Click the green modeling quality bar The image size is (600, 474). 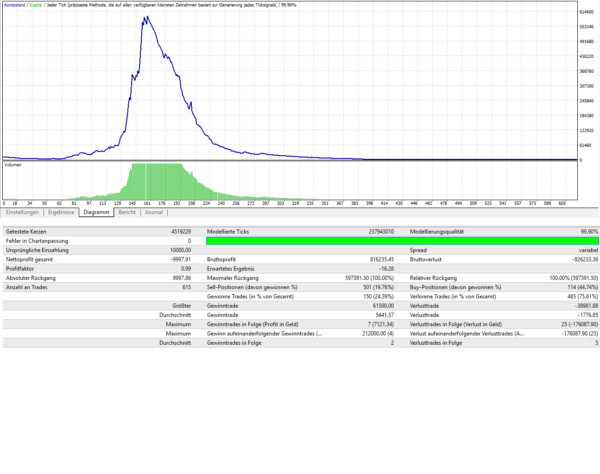(402, 241)
